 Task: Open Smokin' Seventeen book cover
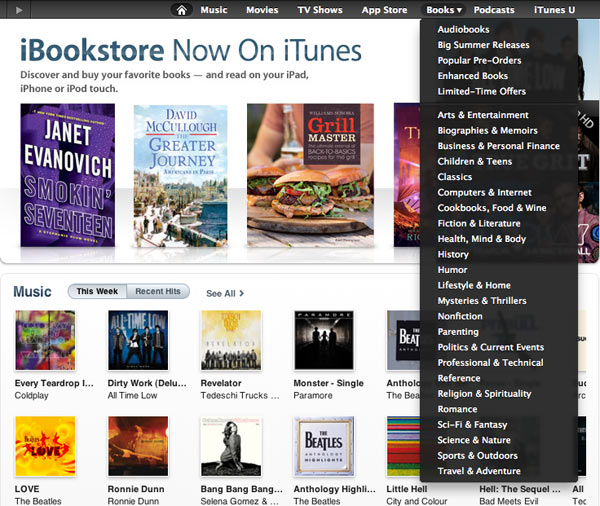point(67,175)
